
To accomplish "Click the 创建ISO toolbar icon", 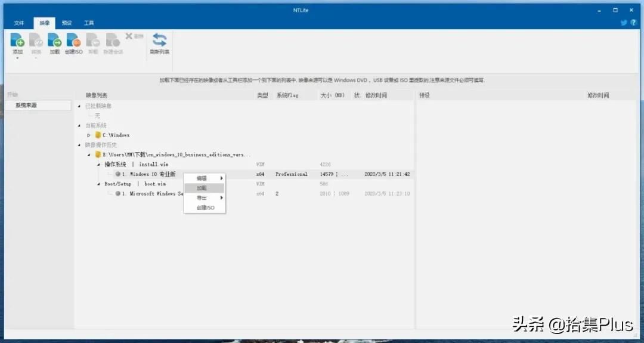I will point(73,40).
